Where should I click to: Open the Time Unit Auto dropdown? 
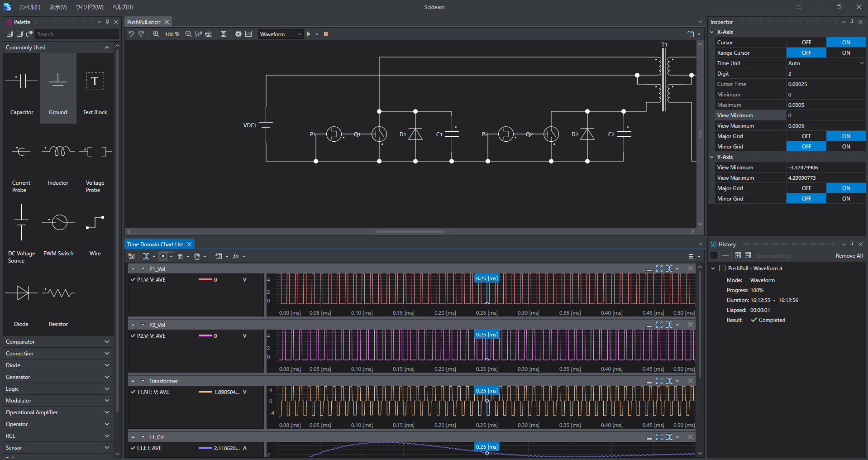[x=826, y=63]
